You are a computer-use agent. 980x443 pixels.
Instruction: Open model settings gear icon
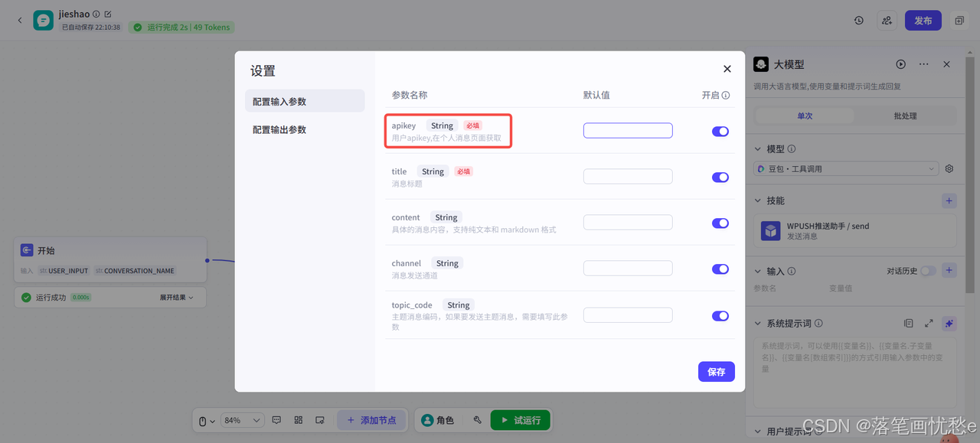pyautogui.click(x=949, y=168)
